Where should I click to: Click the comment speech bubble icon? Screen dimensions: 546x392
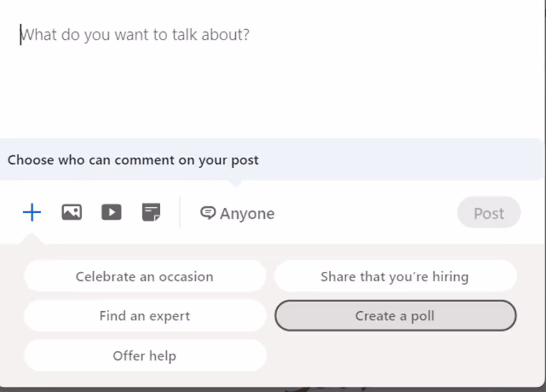(208, 213)
